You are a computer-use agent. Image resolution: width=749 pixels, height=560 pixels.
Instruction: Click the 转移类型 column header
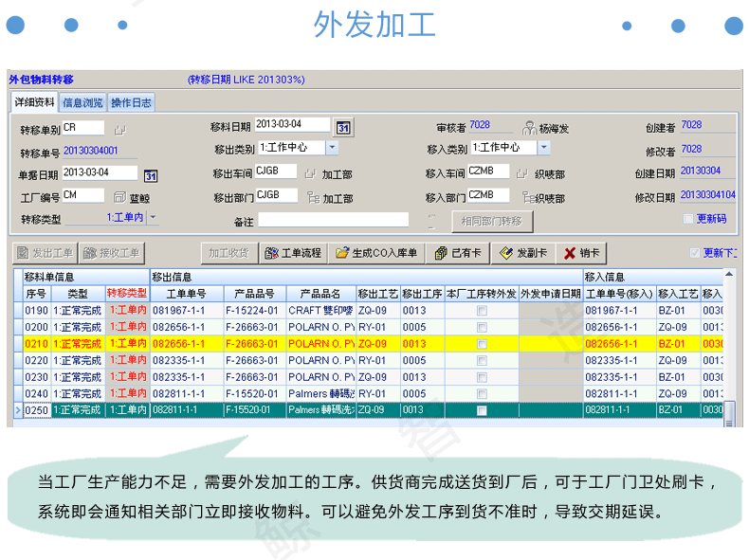click(x=127, y=293)
